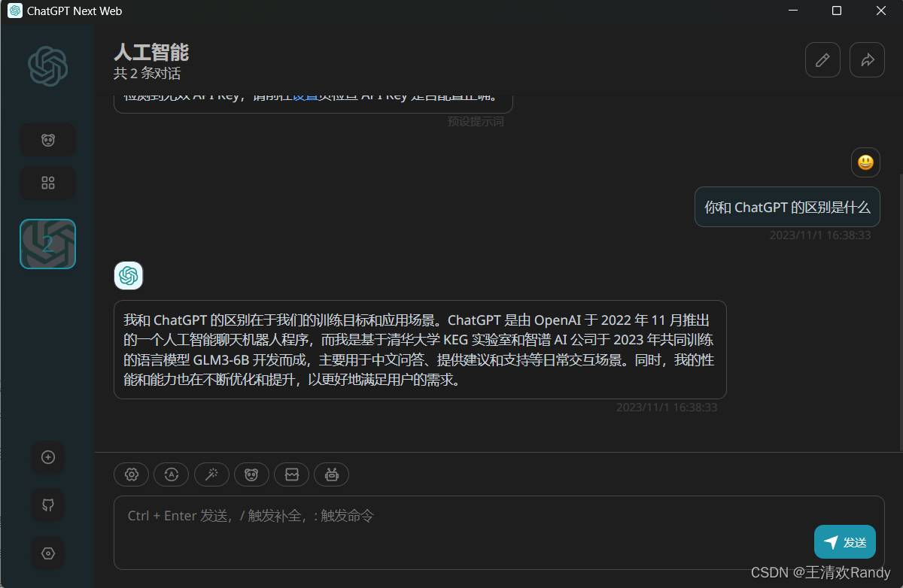Close the ChatGPT Next Web window
The height and width of the screenshot is (588, 903).
[881, 11]
